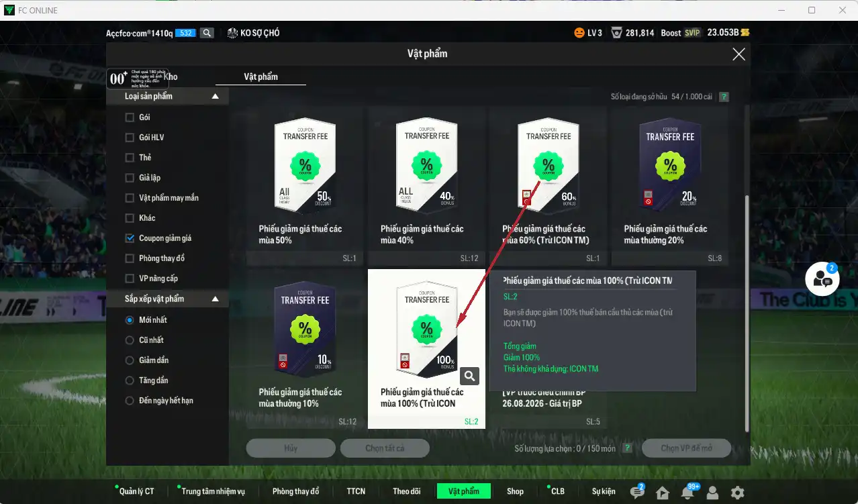Go to Trung tâm nhiệm vụ

213,491
